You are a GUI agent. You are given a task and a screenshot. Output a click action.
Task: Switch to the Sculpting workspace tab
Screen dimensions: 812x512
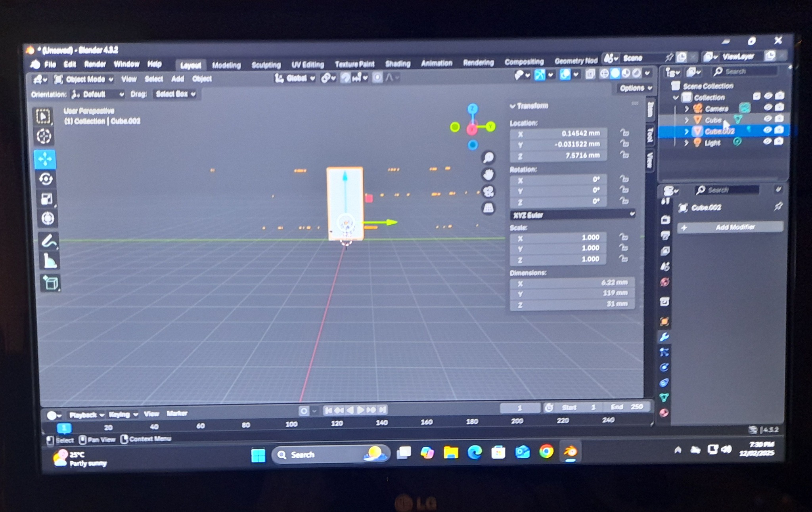266,65
